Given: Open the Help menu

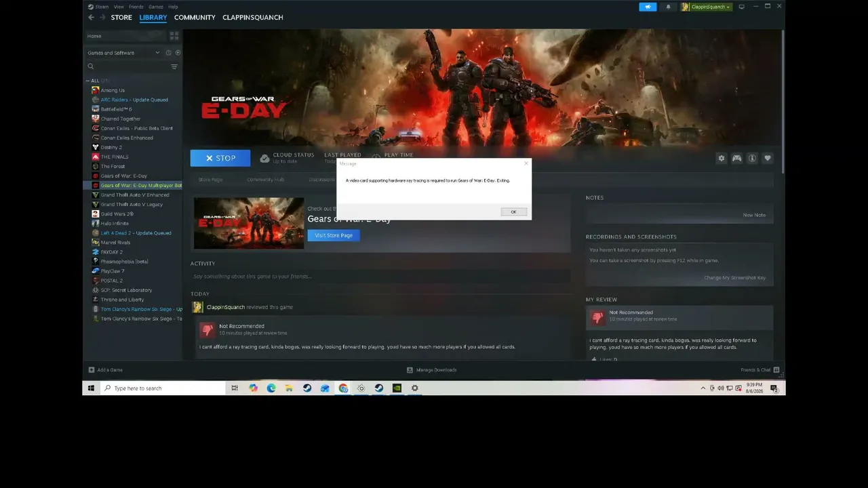Looking at the screenshot, I should [x=173, y=7].
